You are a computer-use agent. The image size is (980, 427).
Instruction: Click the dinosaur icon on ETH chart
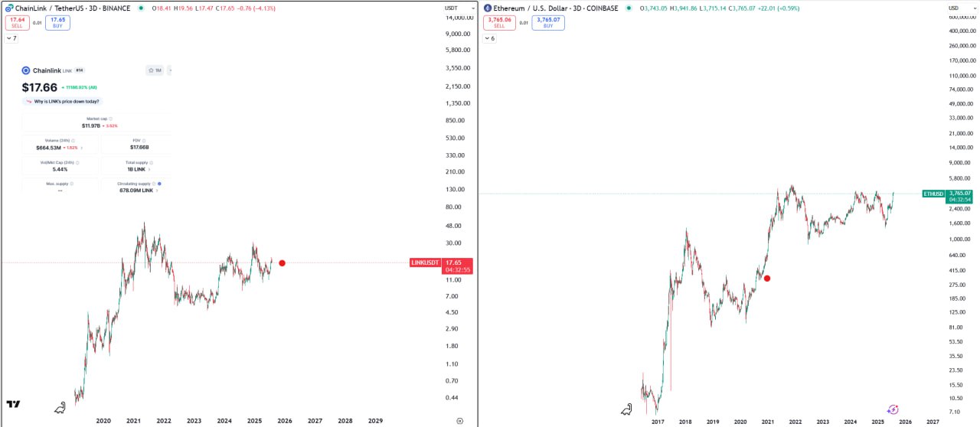626,409
